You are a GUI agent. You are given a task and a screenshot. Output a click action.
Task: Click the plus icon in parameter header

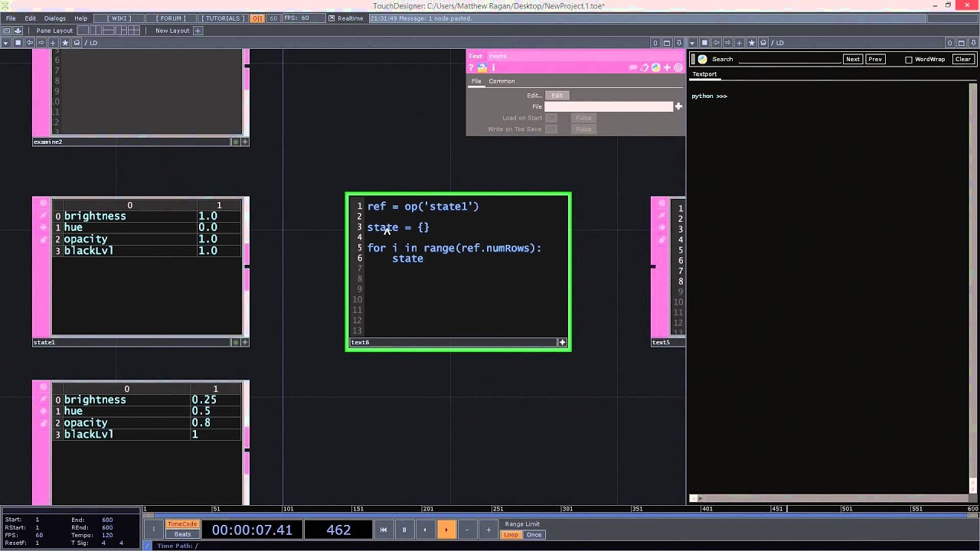tap(667, 67)
